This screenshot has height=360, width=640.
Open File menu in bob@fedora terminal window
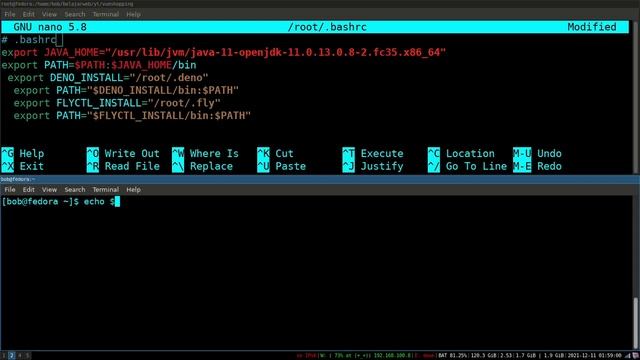click(9, 190)
